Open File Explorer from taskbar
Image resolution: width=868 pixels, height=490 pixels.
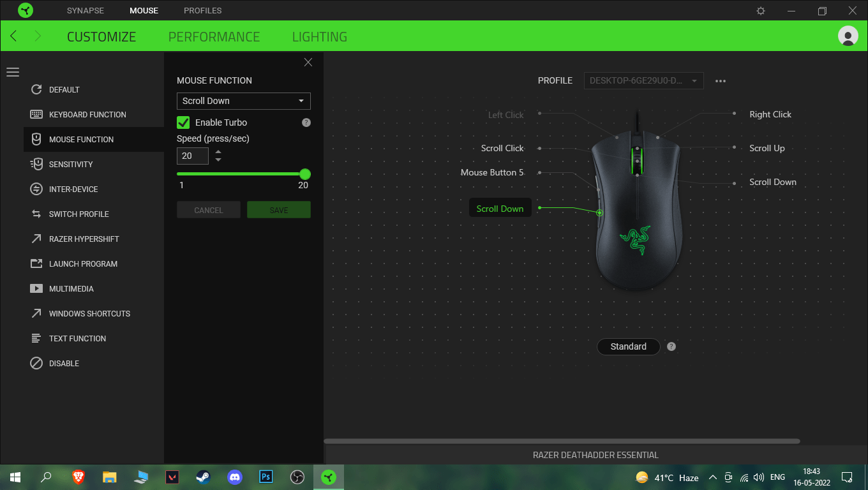pyautogui.click(x=109, y=477)
